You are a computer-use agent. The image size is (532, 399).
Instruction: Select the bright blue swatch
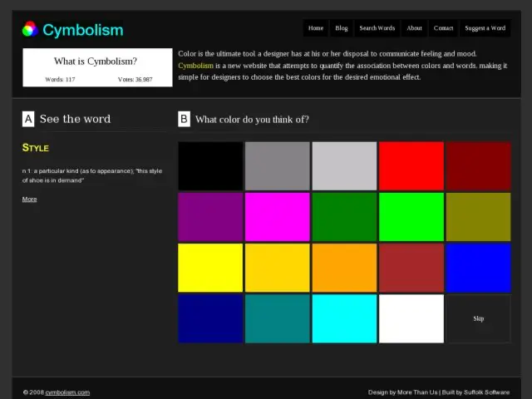[479, 268]
